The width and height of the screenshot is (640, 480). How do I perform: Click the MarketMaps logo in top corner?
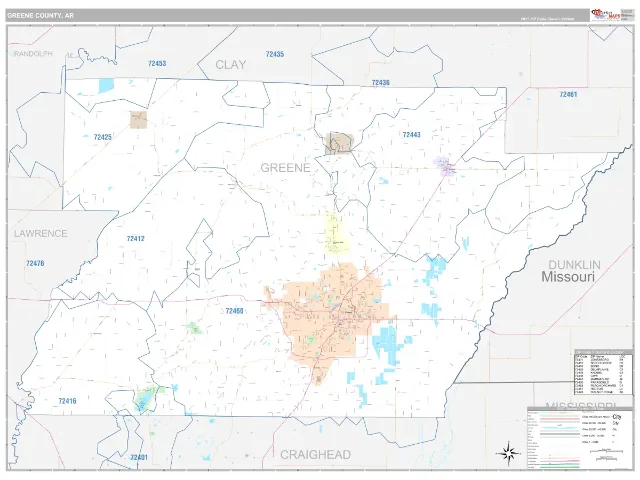[x=606, y=15]
